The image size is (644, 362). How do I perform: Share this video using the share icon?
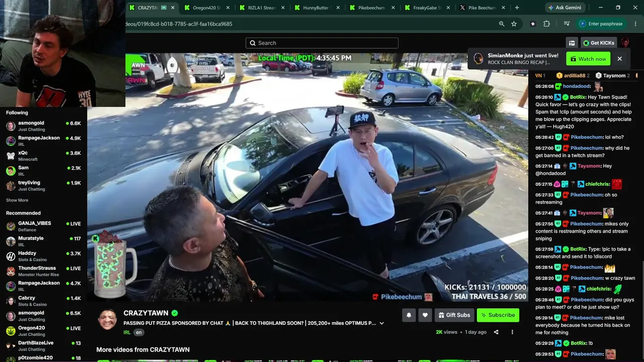coord(496,332)
